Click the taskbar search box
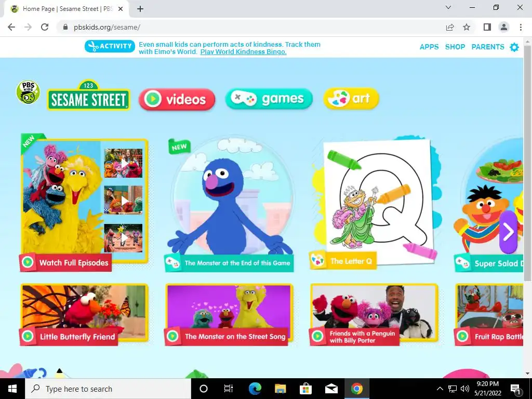This screenshot has width=532, height=399. [108, 389]
